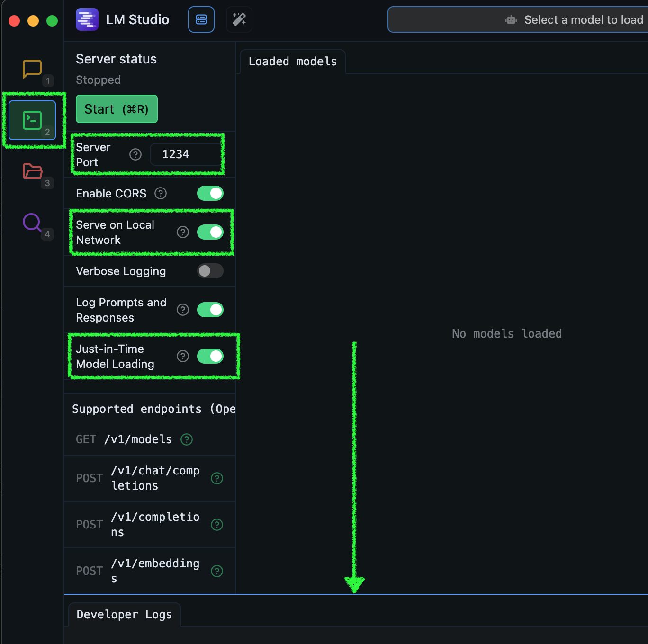Image resolution: width=648 pixels, height=644 pixels.
Task: Click the server layout icon beside LM Studio
Action: click(201, 19)
